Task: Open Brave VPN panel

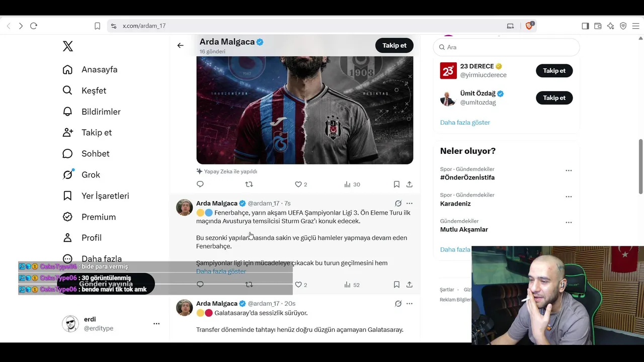Action: coord(623,26)
